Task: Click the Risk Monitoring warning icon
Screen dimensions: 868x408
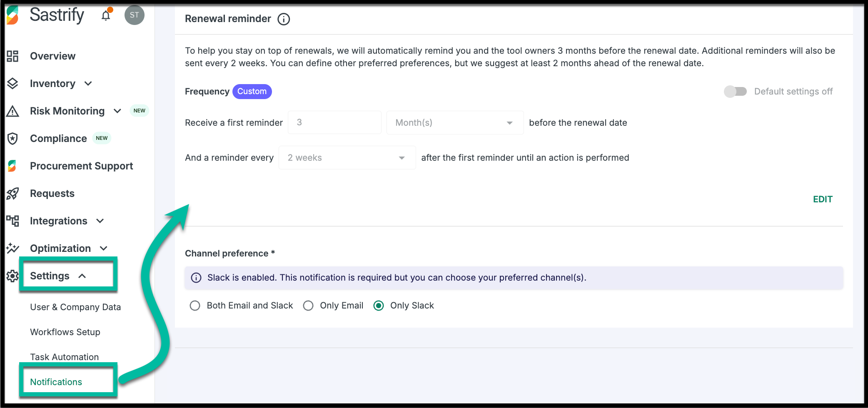Action: pyautogui.click(x=13, y=111)
